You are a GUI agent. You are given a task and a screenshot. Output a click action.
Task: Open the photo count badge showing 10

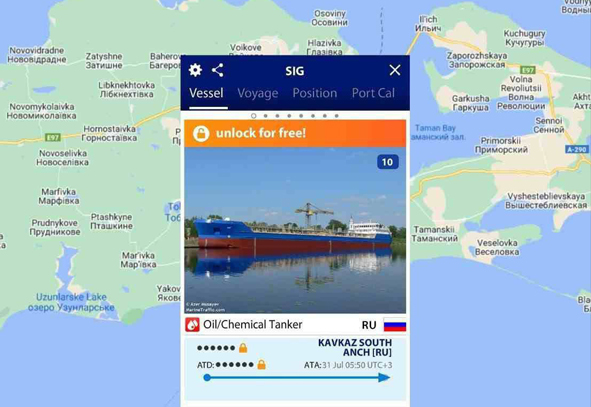pos(387,162)
